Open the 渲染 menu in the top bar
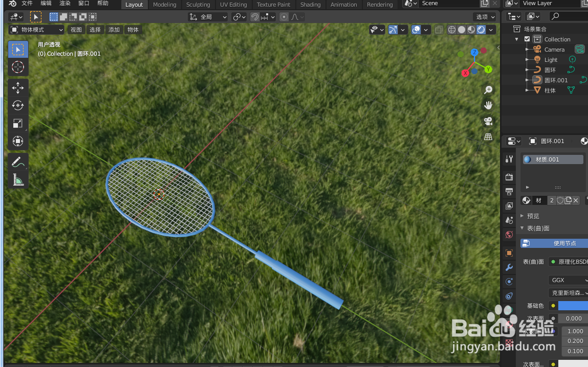 64,3
